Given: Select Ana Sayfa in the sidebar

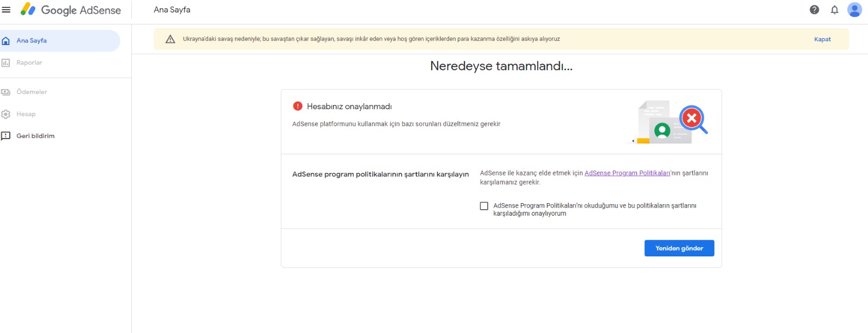Looking at the screenshot, I should 60,41.
